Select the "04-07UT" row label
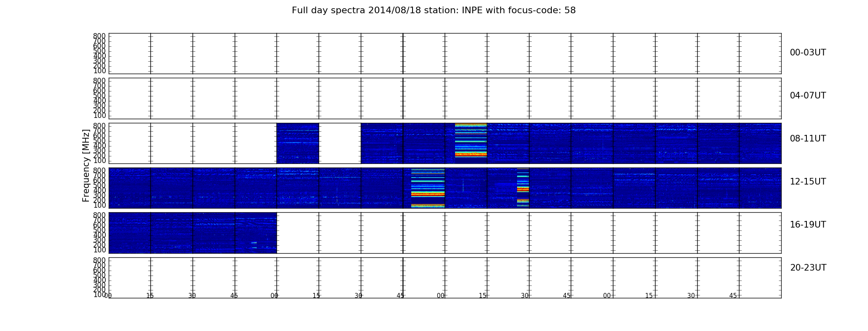The image size is (868, 331). (x=808, y=96)
